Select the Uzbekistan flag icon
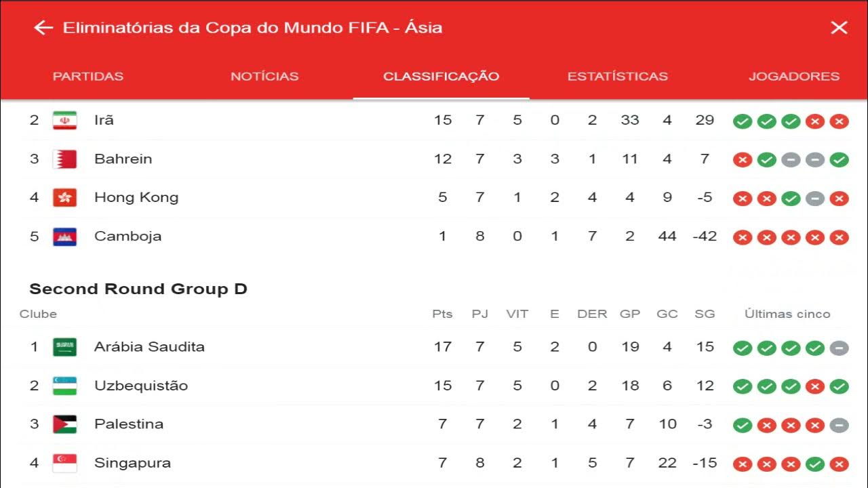Image resolution: width=868 pixels, height=488 pixels. [x=65, y=386]
